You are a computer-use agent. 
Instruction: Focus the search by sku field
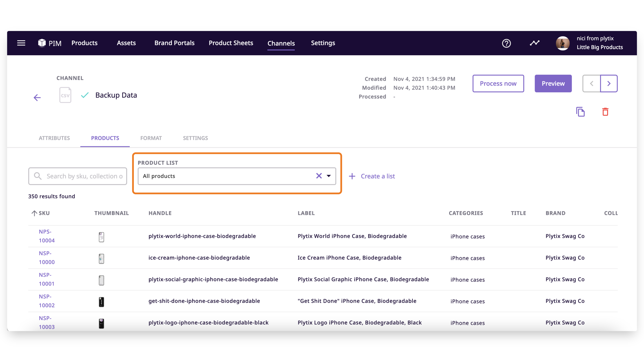[x=77, y=176]
